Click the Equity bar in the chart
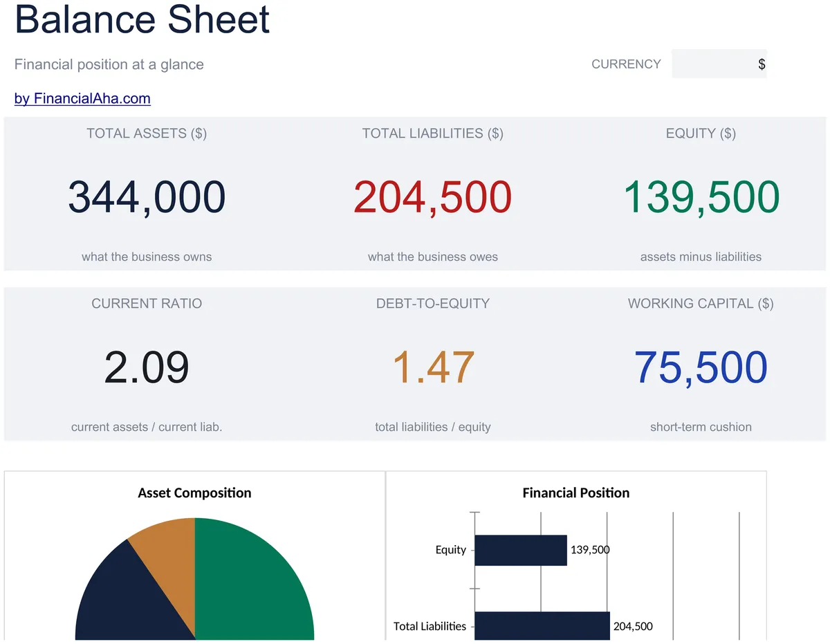 coord(521,550)
